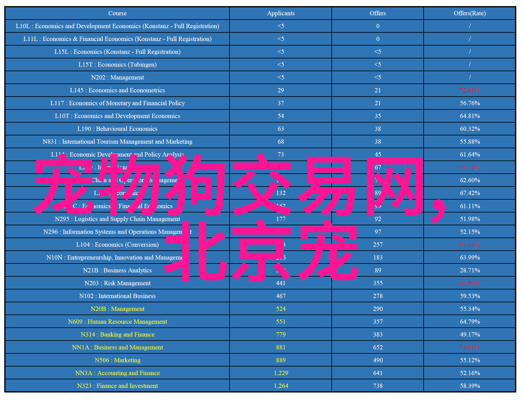Click applicants value 524 for N20B
This screenshot has height=420, width=523.
click(281, 309)
